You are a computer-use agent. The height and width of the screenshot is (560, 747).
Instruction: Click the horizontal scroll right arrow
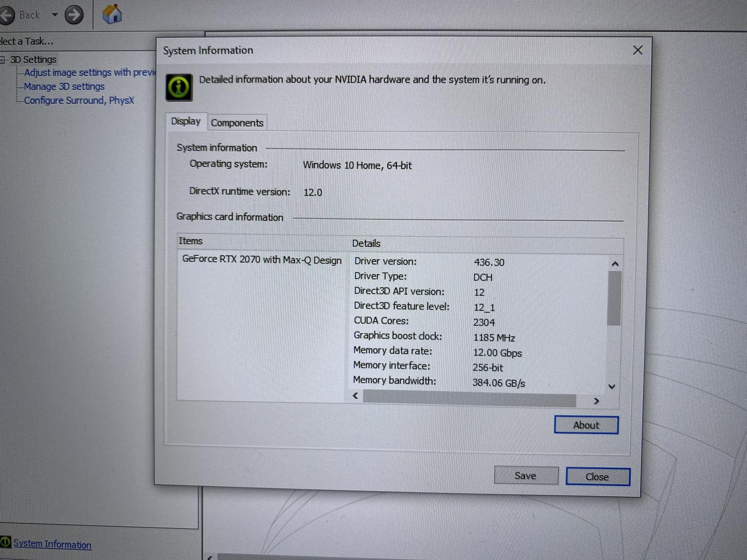tap(597, 401)
